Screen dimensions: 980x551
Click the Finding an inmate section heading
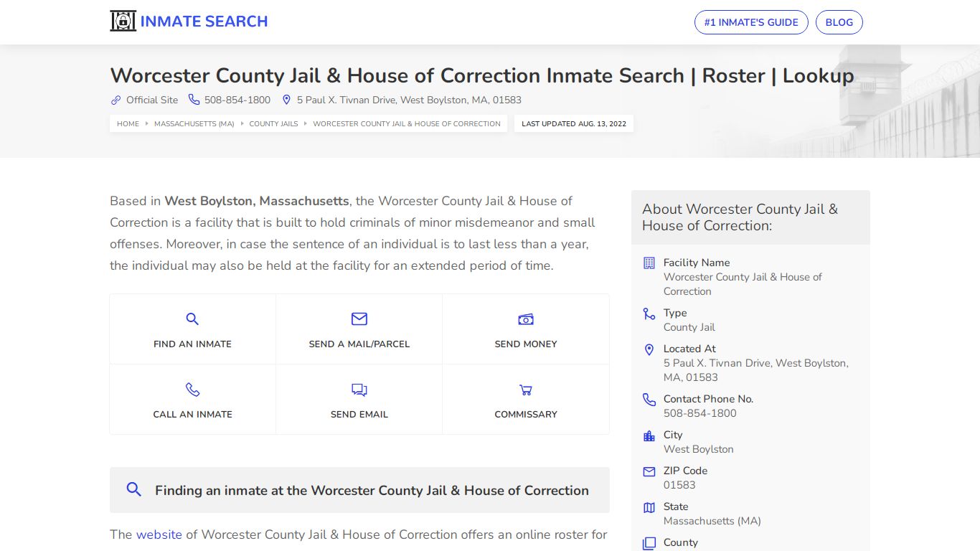[372, 491]
